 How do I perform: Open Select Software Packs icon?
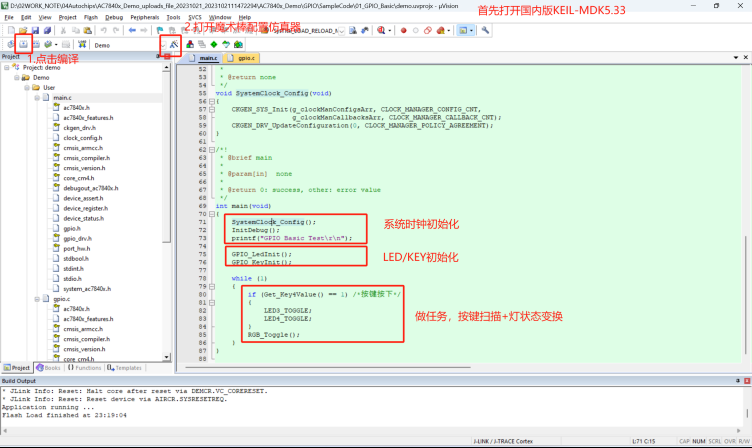click(x=225, y=45)
